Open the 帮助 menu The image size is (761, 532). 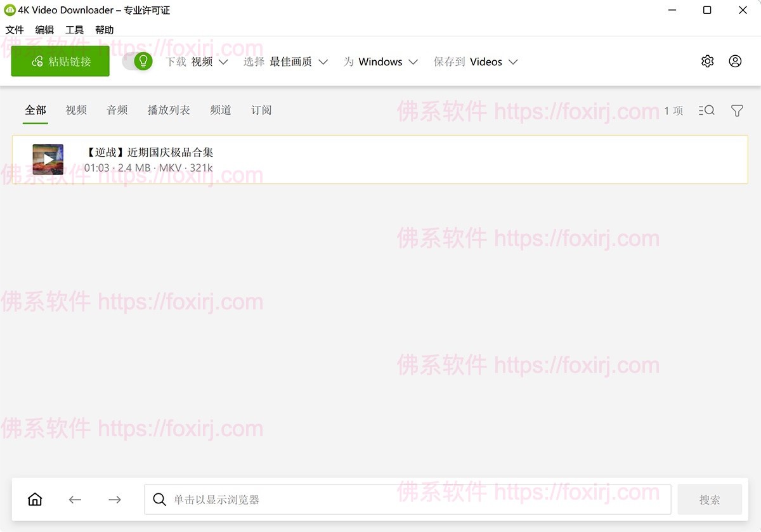(104, 29)
